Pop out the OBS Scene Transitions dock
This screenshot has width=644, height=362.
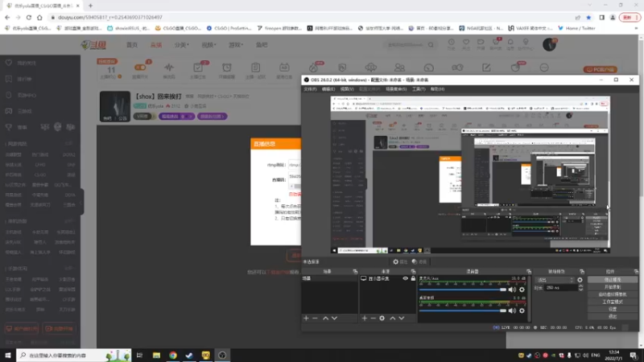[x=582, y=272]
